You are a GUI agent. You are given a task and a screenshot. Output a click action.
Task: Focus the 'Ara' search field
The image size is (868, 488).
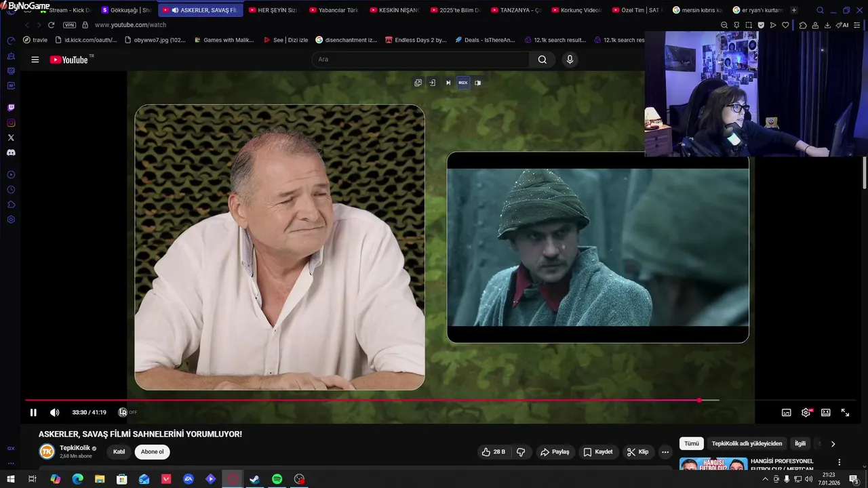pyautogui.click(x=420, y=60)
